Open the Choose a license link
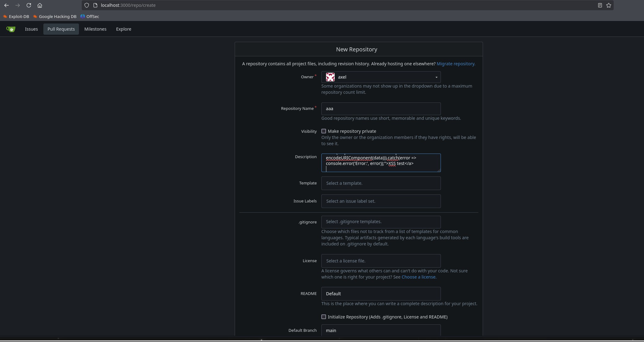This screenshot has width=644, height=342. point(419,277)
